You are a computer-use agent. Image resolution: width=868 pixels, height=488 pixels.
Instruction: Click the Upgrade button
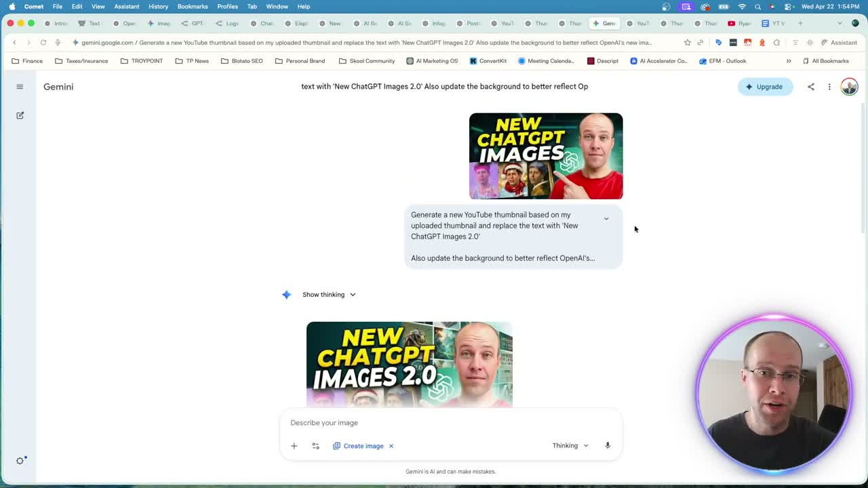tap(765, 87)
